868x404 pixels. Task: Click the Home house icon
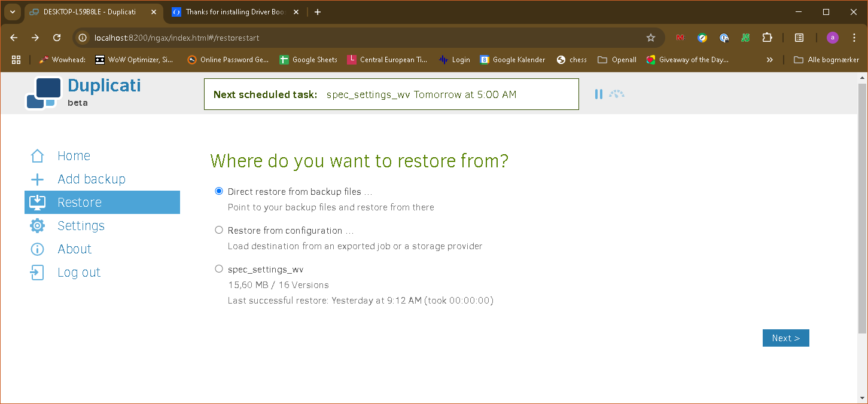click(37, 156)
